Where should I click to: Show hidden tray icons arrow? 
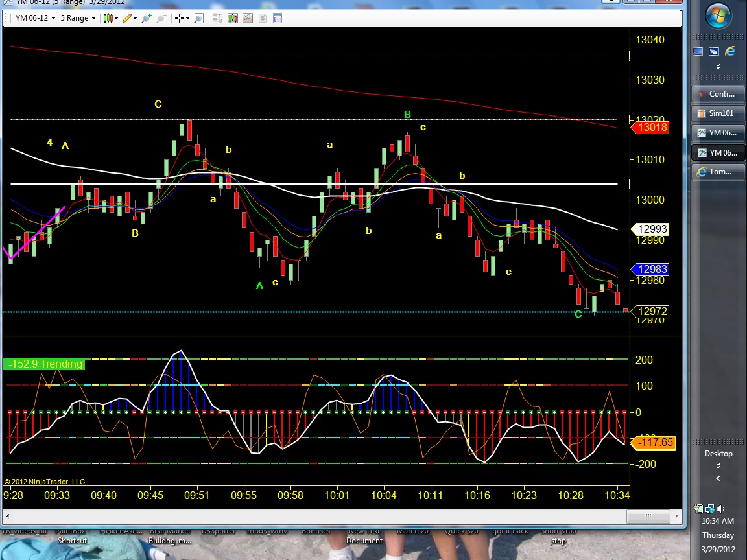[718, 478]
